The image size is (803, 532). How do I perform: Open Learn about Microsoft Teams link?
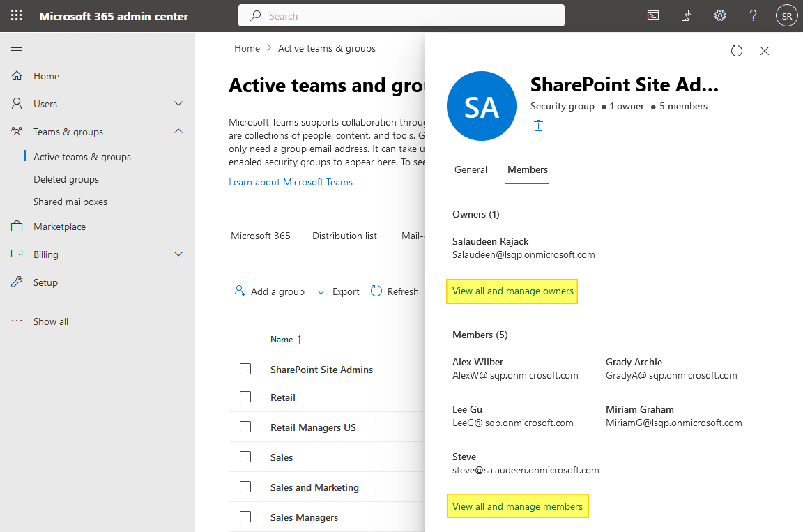pos(291,181)
